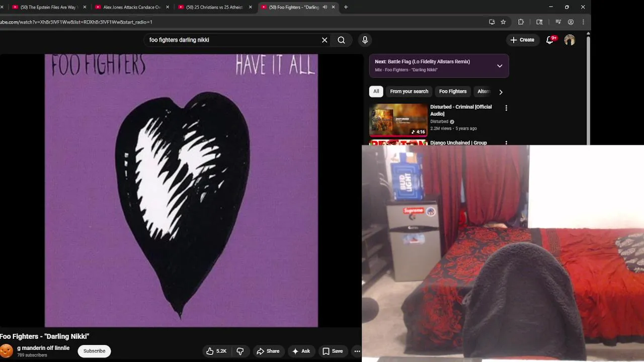Install the page as an app icon

point(492,22)
